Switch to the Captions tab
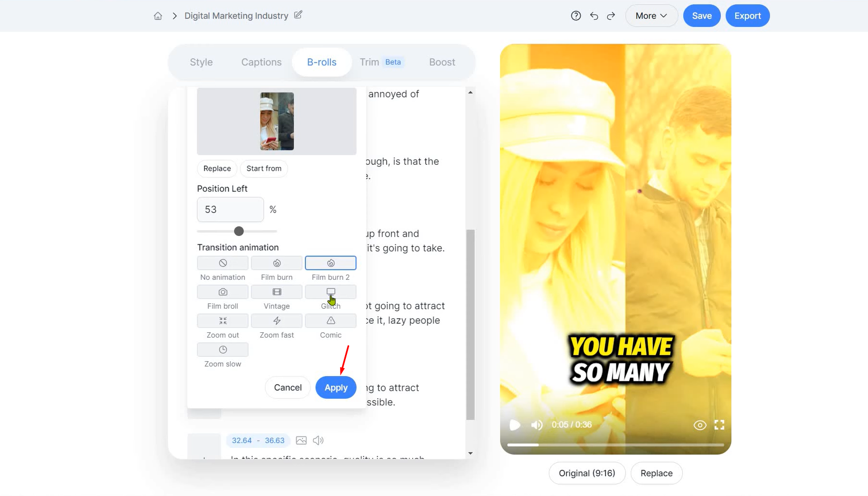The height and width of the screenshot is (496, 868). coord(261,62)
